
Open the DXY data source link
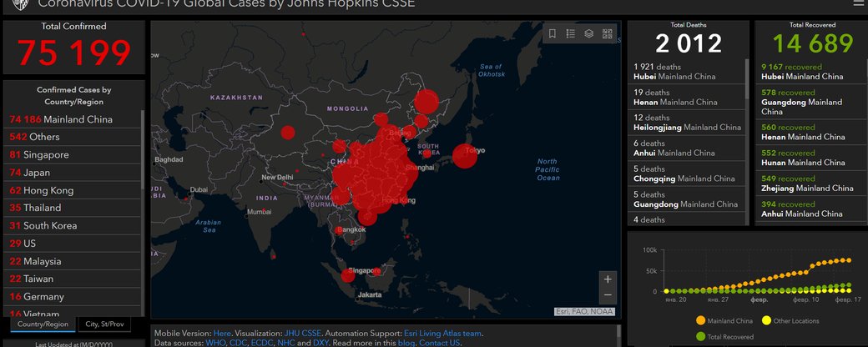(x=320, y=343)
